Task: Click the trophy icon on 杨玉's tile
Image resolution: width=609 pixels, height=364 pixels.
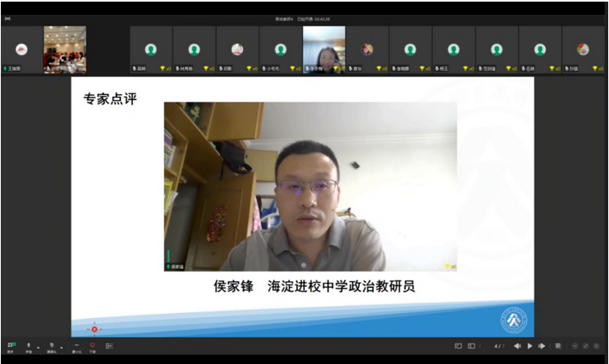Action: point(465,68)
